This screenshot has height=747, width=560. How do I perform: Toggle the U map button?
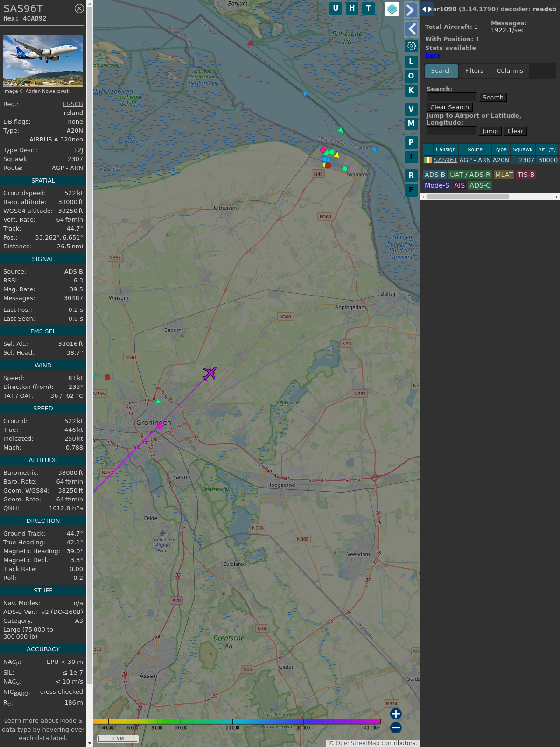336,8
